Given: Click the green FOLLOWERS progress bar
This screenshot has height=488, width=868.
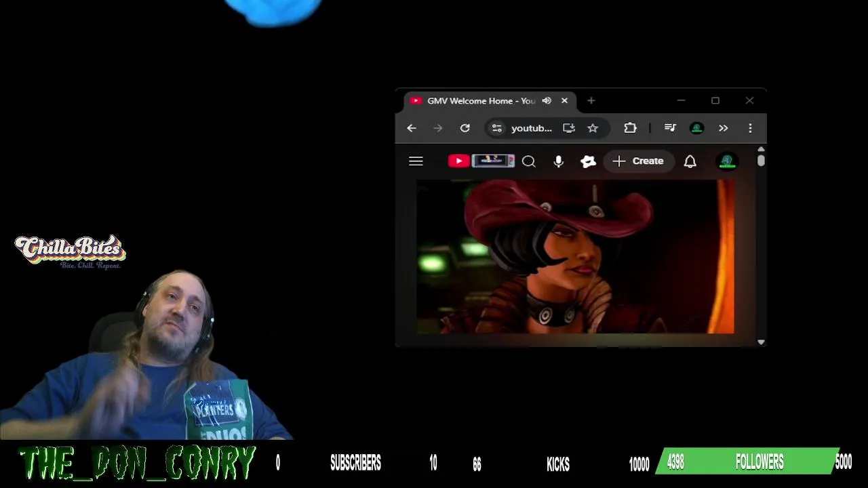Looking at the screenshot, I should (x=747, y=462).
